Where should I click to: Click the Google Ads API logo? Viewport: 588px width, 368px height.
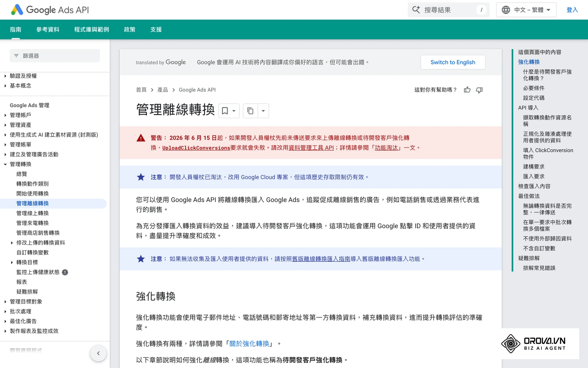coord(50,10)
